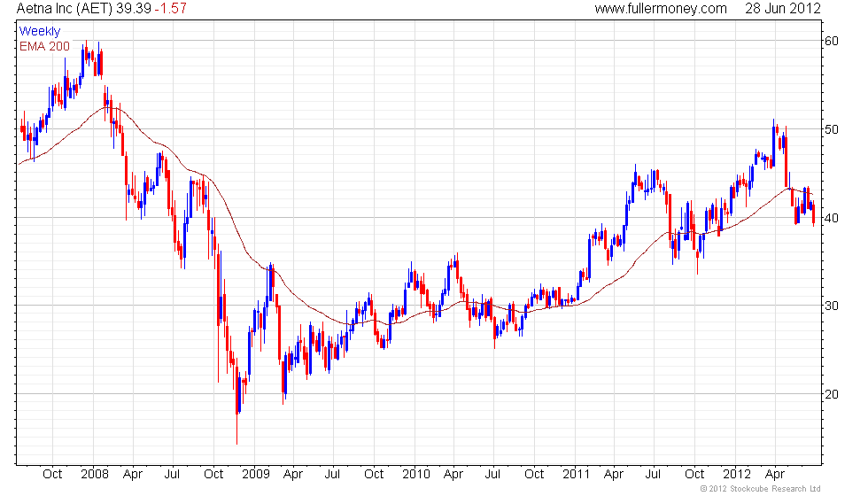This screenshot has width=868, height=496.
Task: Click the 2009 year label on time axis
Action: (255, 475)
